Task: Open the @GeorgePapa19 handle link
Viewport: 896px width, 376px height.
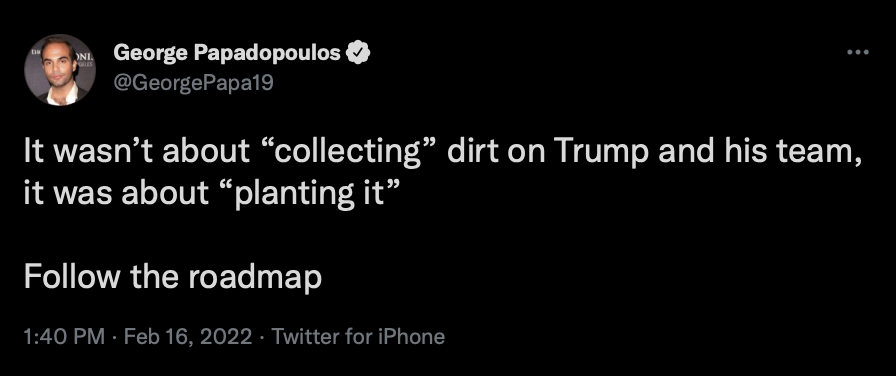Action: click(194, 83)
